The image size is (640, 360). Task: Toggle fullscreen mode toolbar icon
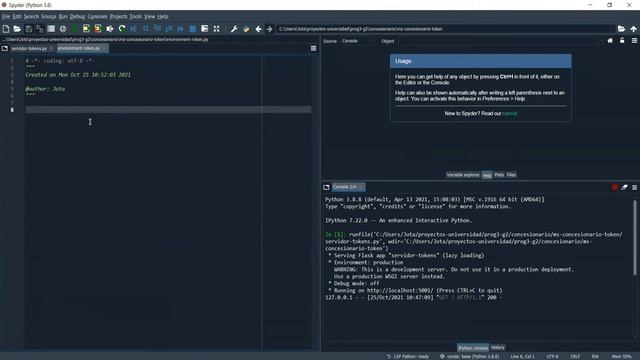tap(216, 29)
